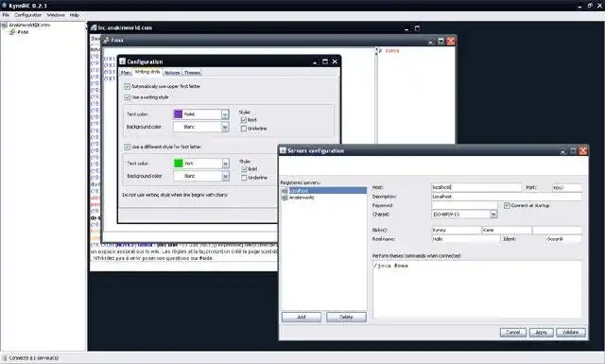Toggle Bold in the first letter style group

point(244,169)
